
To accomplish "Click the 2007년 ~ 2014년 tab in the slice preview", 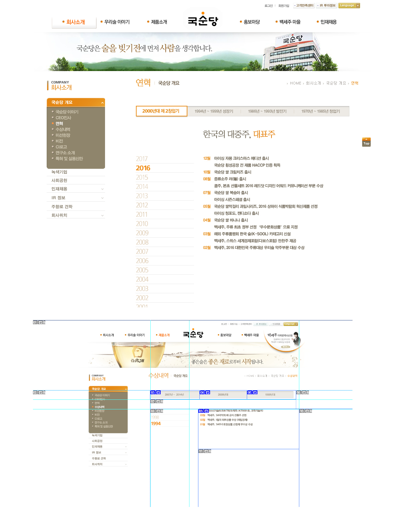I will [x=175, y=395].
